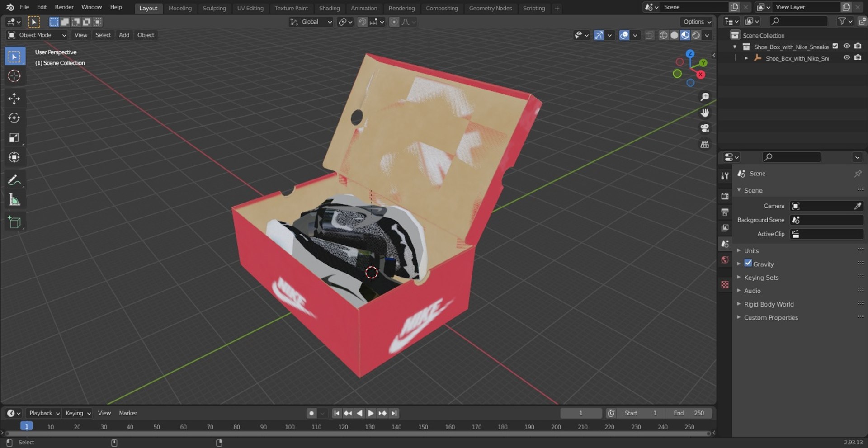The width and height of the screenshot is (868, 448).
Task: Switch to the Shading workspace tab
Action: pos(329,8)
